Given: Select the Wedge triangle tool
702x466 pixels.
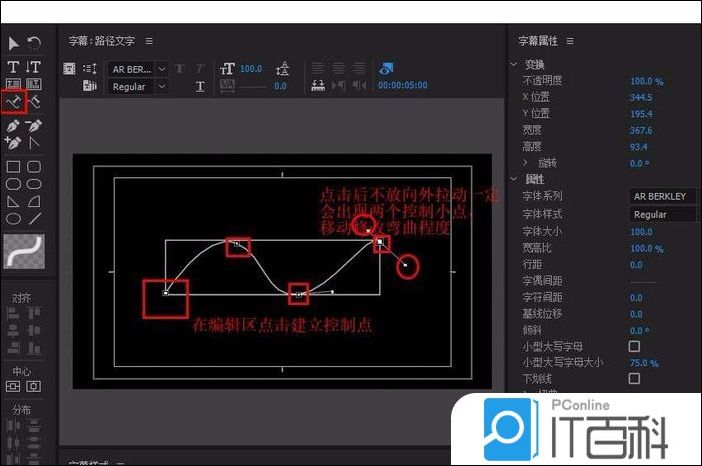Looking at the screenshot, I should [x=13, y=201].
